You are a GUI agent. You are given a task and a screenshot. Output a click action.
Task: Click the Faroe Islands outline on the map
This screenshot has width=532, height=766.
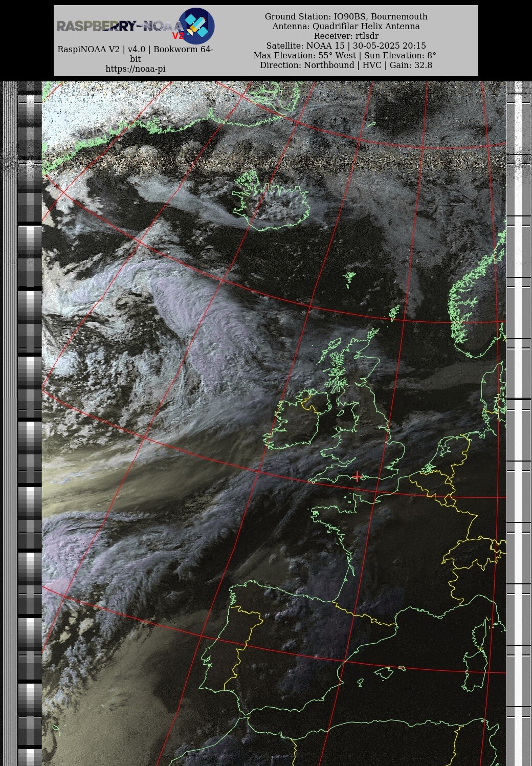coord(350,280)
